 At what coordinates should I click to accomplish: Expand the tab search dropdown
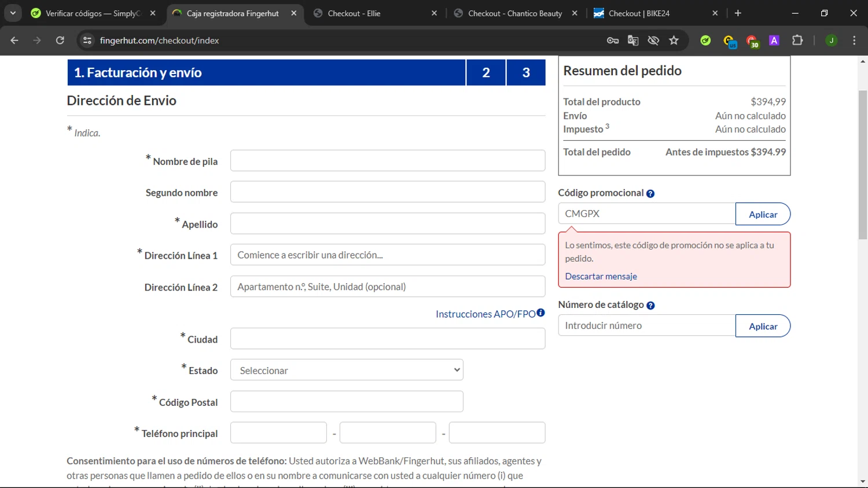(13, 13)
